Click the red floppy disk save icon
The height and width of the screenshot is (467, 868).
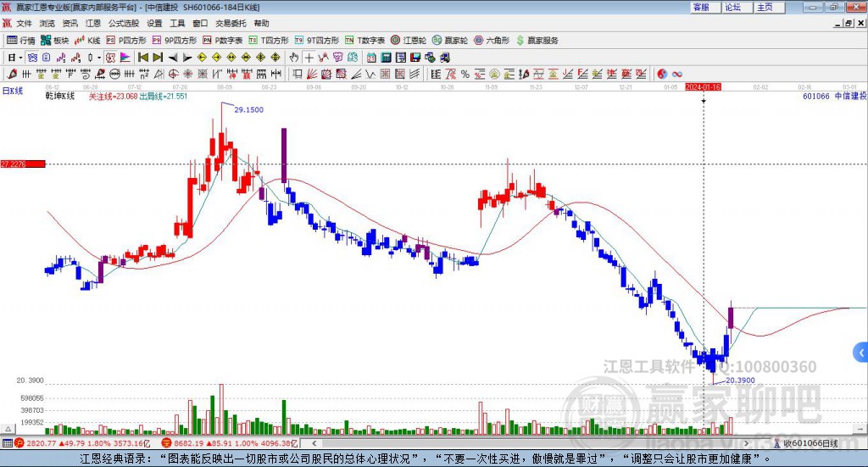[x=415, y=58]
